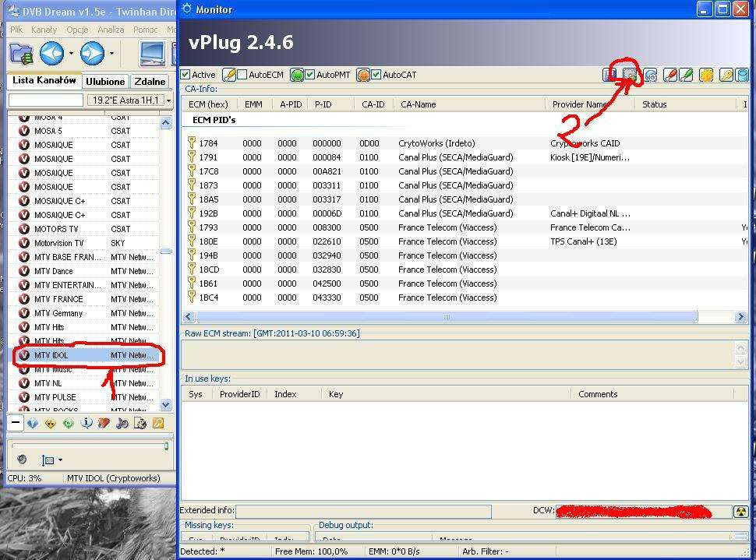Screen dimensions: 756x560
Task: Sort by the Provider Name column header
Action: [x=590, y=104]
